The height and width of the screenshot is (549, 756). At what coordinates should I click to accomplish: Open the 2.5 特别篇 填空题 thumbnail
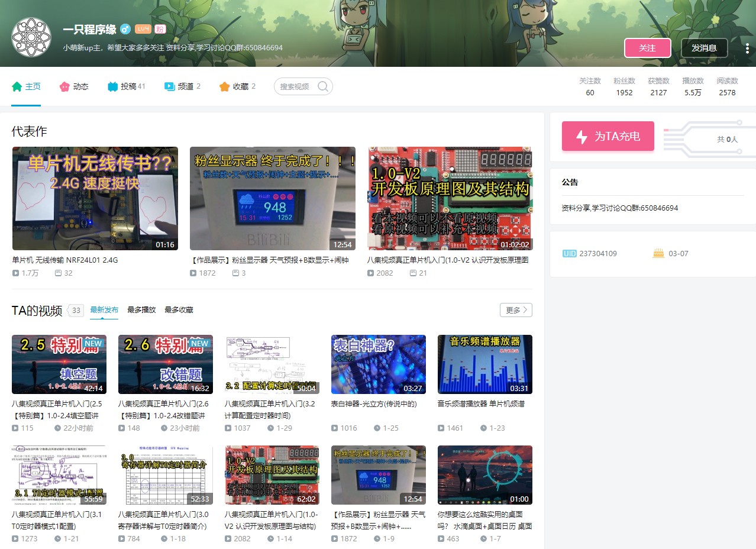[59, 364]
